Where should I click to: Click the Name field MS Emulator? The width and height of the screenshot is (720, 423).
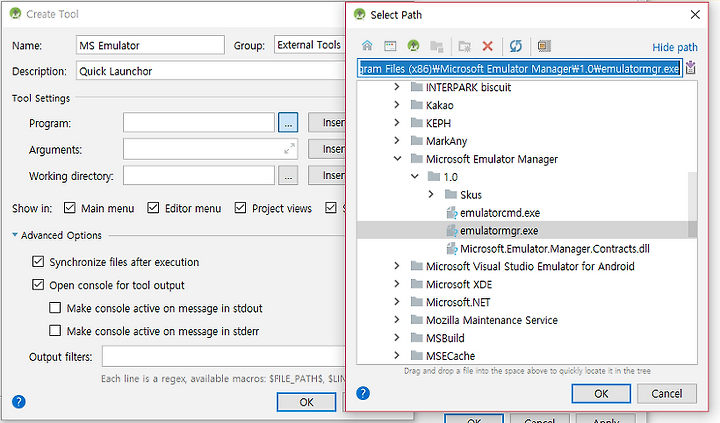coord(150,45)
